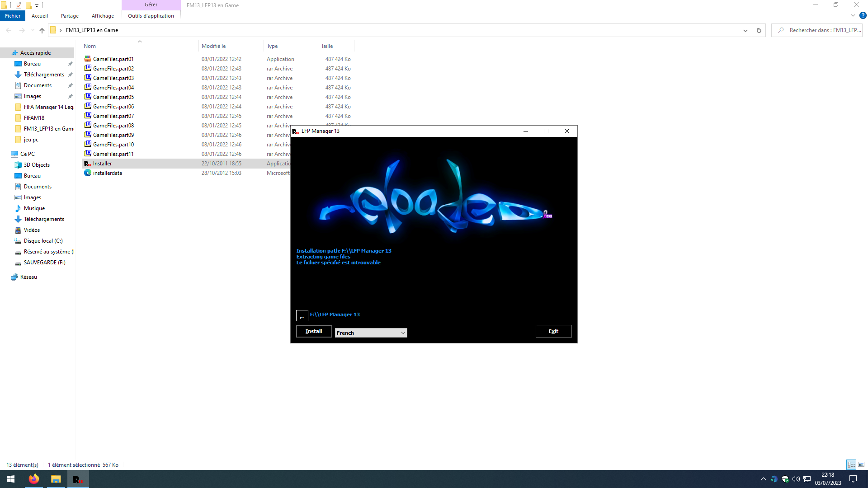868x488 pixels.
Task: Open Musique under Ce PC
Action: 34,208
